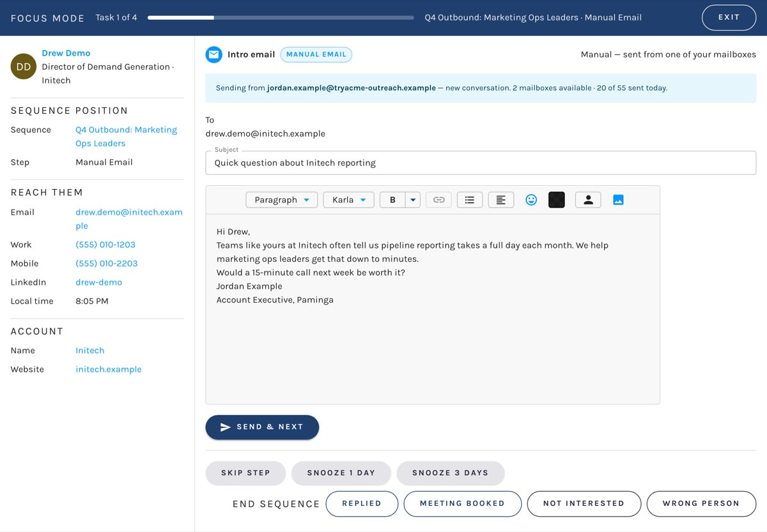Call the work number (555) 010-1203
This screenshot has width=767, height=532.
point(105,245)
